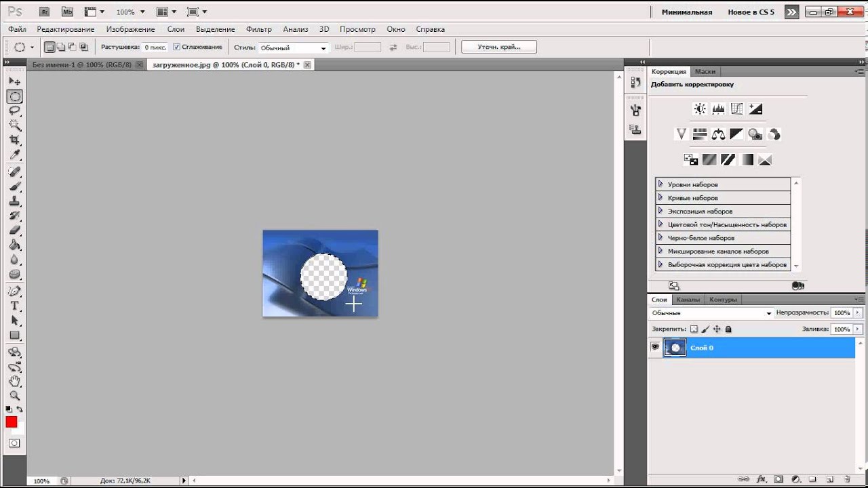The width and height of the screenshot is (868, 488).
Task: Toggle lock layer position
Action: 717,329
